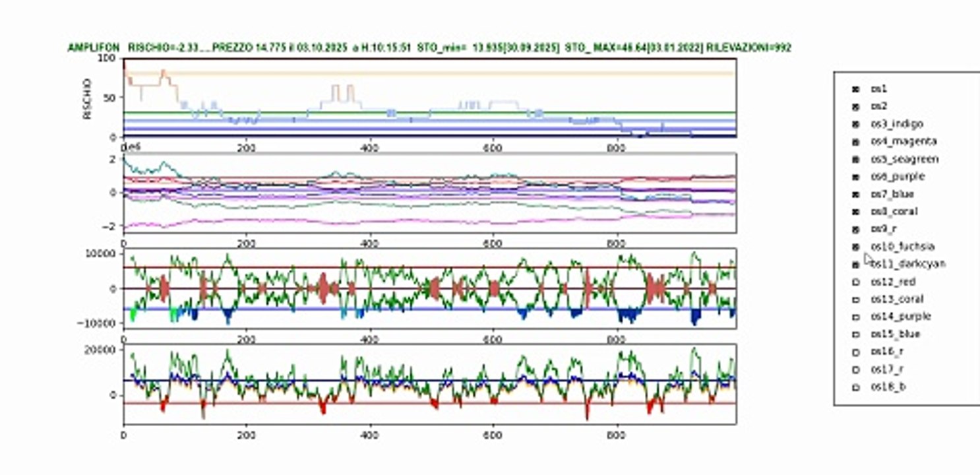Enable the os18_b checkbox

pyautogui.click(x=855, y=387)
